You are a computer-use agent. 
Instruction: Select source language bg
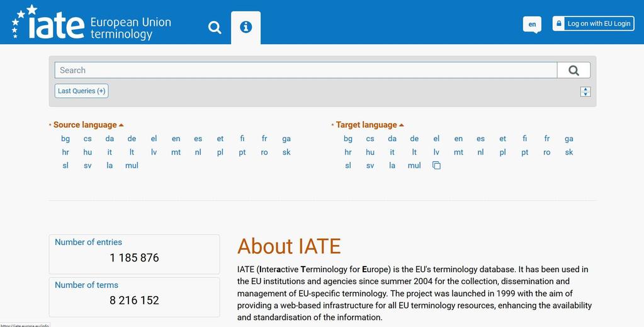65,139
